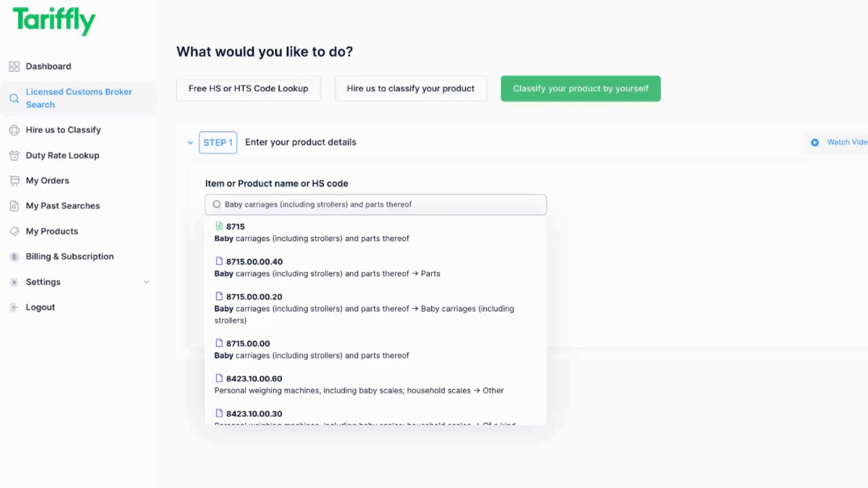The width and height of the screenshot is (868, 488).
Task: Log out via the Logout link
Action: pyautogui.click(x=40, y=308)
